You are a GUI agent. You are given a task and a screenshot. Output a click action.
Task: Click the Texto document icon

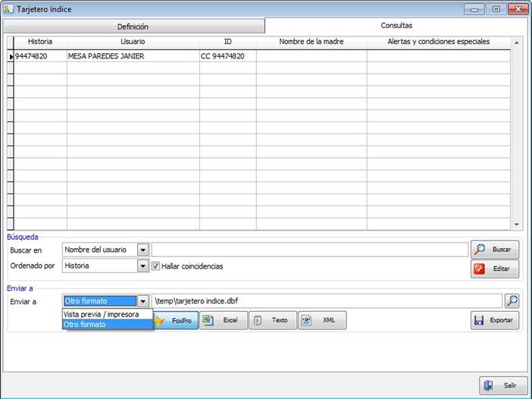tap(258, 320)
